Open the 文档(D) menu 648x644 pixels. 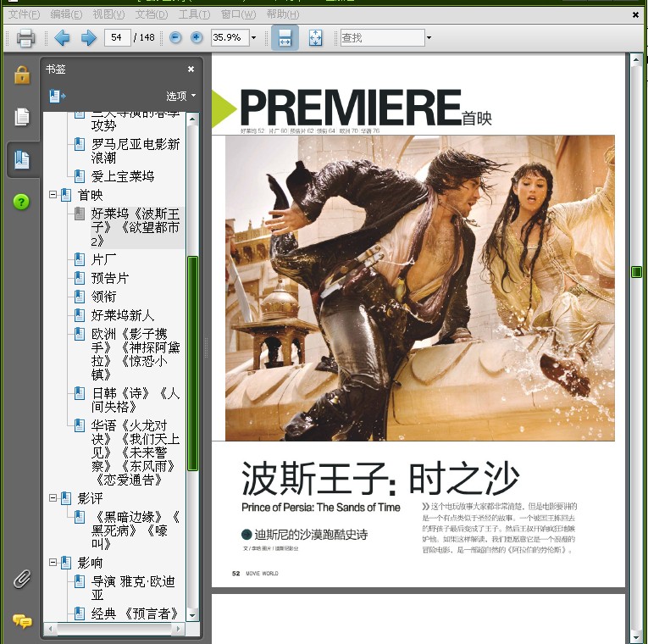[152, 14]
